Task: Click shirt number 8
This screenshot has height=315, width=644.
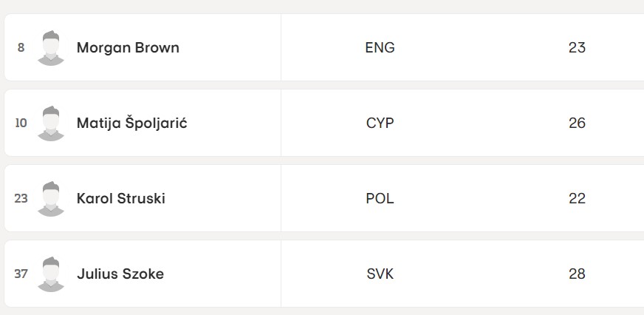Action: coord(21,48)
